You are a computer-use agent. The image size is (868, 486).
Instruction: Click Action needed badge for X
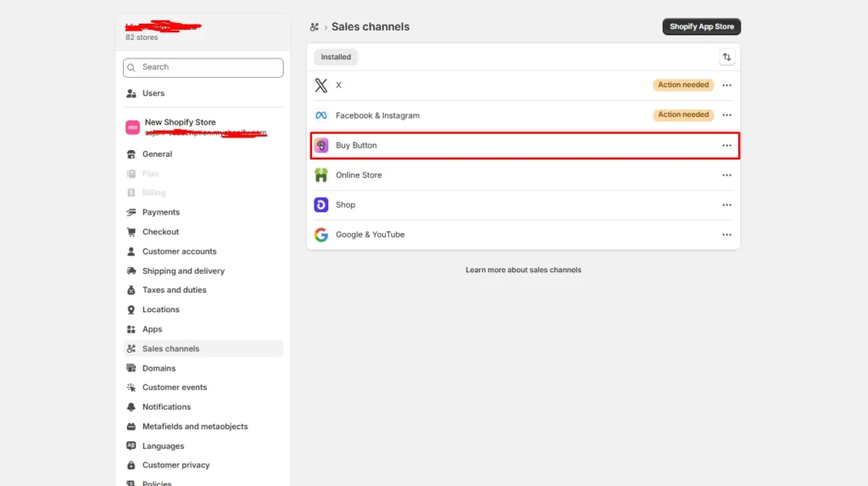(x=683, y=85)
